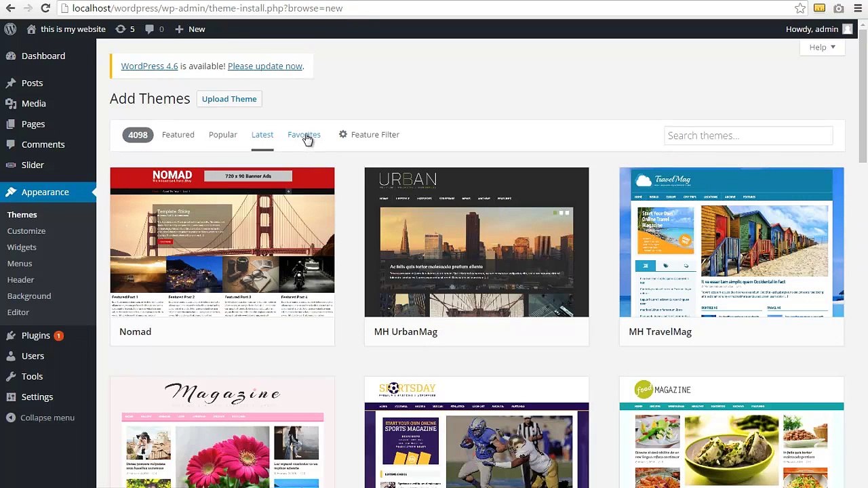Open the MH UrbanMag theme thumbnail

[x=477, y=242]
